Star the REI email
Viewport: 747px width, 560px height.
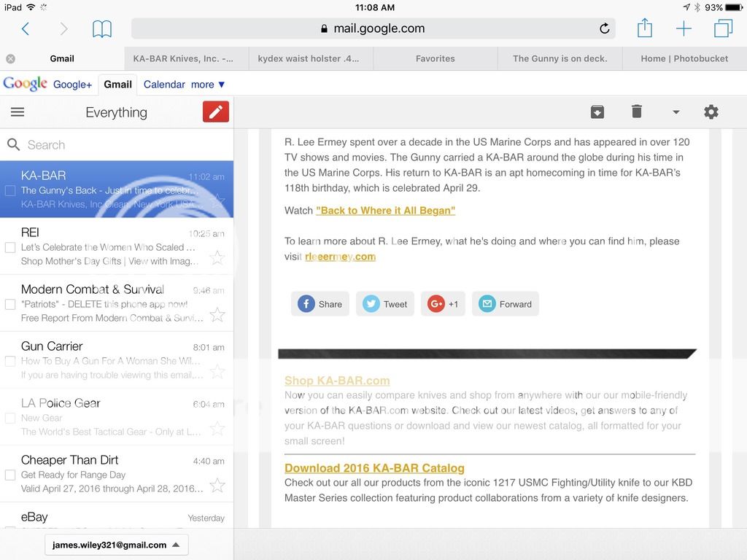217,257
